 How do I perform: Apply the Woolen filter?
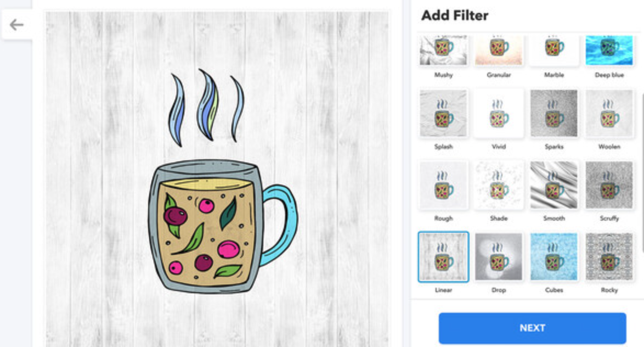pyautogui.click(x=609, y=113)
